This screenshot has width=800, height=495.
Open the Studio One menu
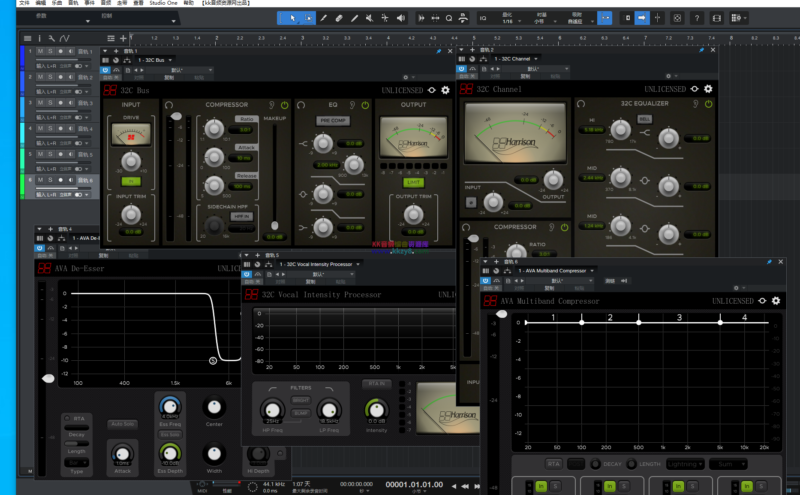point(163,3)
